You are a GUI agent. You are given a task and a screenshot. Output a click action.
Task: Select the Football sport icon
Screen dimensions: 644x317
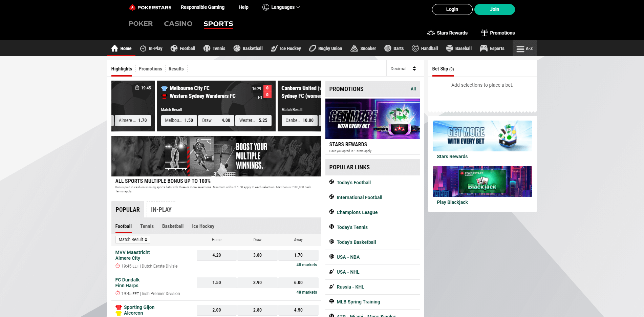point(174,48)
